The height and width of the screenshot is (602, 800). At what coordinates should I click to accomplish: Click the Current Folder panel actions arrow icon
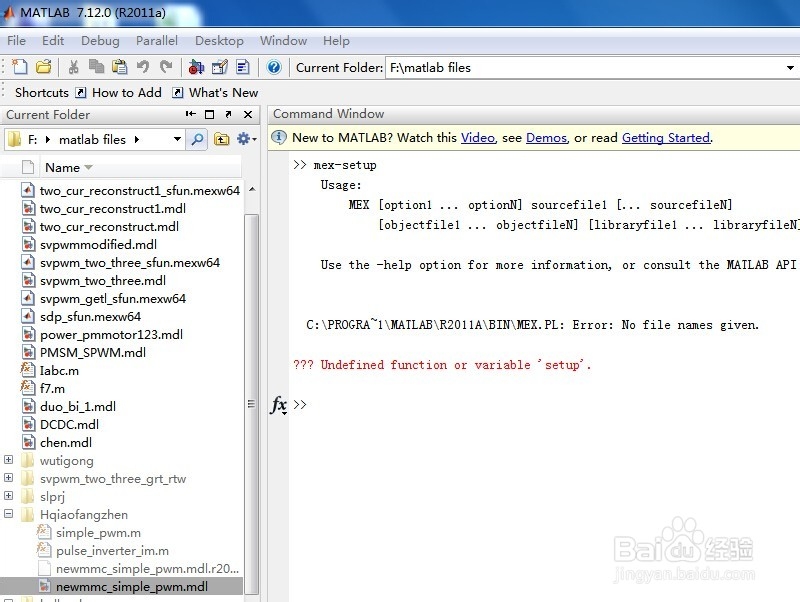(x=190, y=114)
